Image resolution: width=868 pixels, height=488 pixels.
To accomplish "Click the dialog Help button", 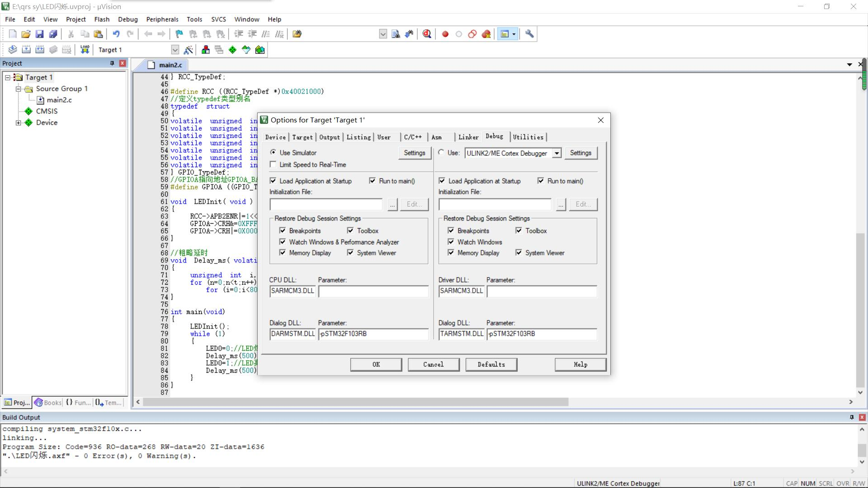I will [580, 365].
